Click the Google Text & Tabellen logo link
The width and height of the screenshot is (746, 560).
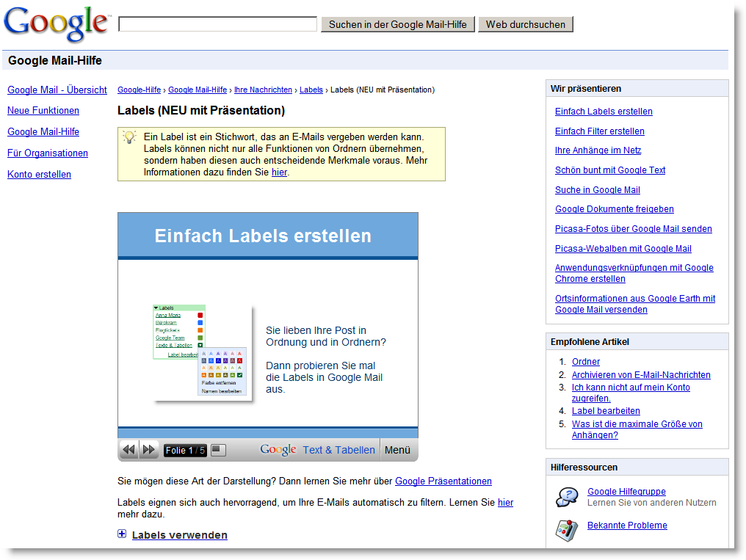(317, 450)
